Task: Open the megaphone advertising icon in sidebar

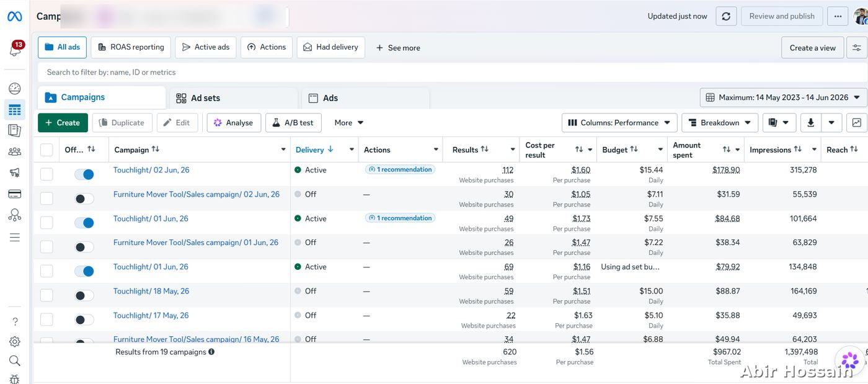Action: tap(15, 172)
